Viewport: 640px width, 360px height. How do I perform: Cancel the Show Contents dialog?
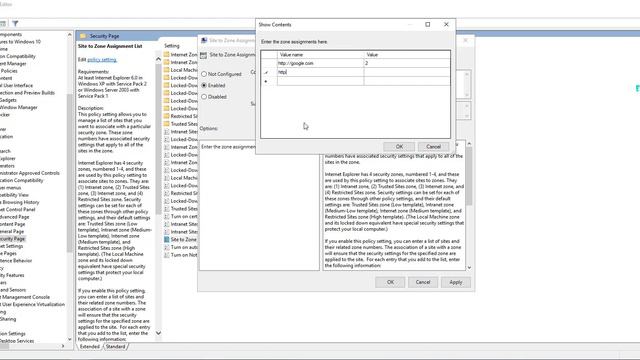click(433, 147)
